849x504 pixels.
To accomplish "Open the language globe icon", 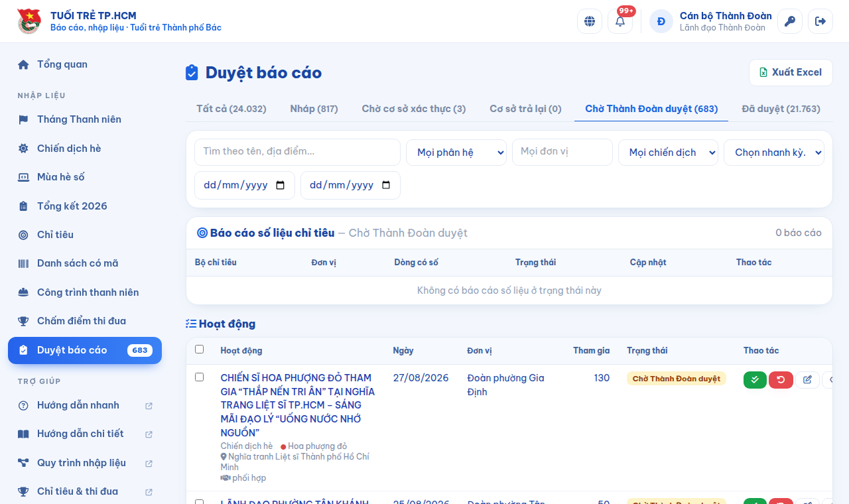I will [590, 21].
